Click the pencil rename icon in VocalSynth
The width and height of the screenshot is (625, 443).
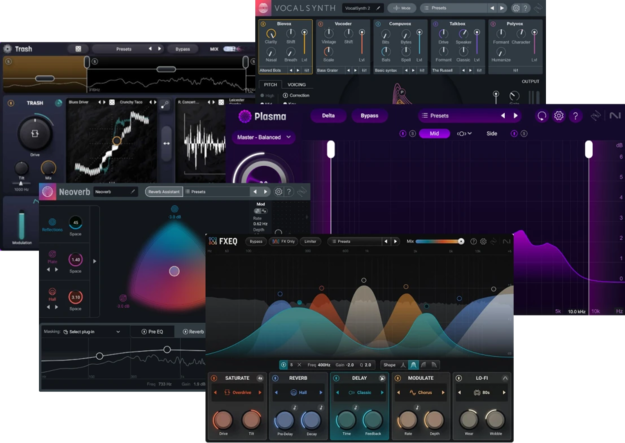tap(378, 8)
